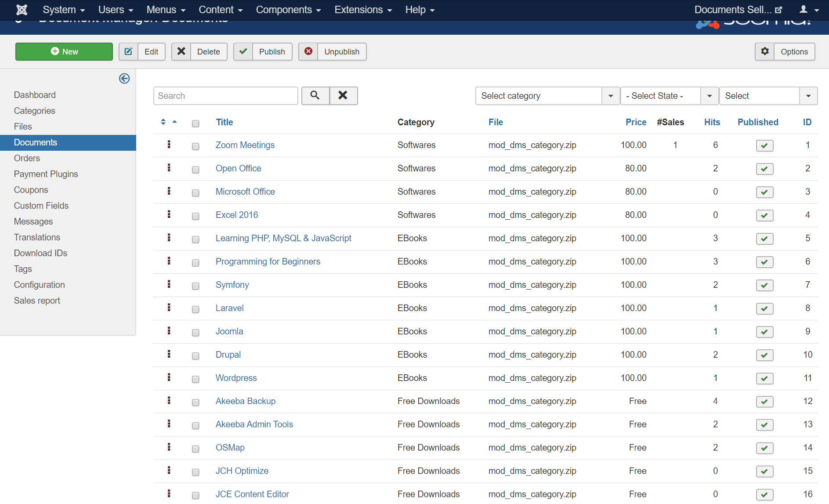The width and height of the screenshot is (829, 504).
Task: Expand the Menus menu
Action: click(x=166, y=10)
